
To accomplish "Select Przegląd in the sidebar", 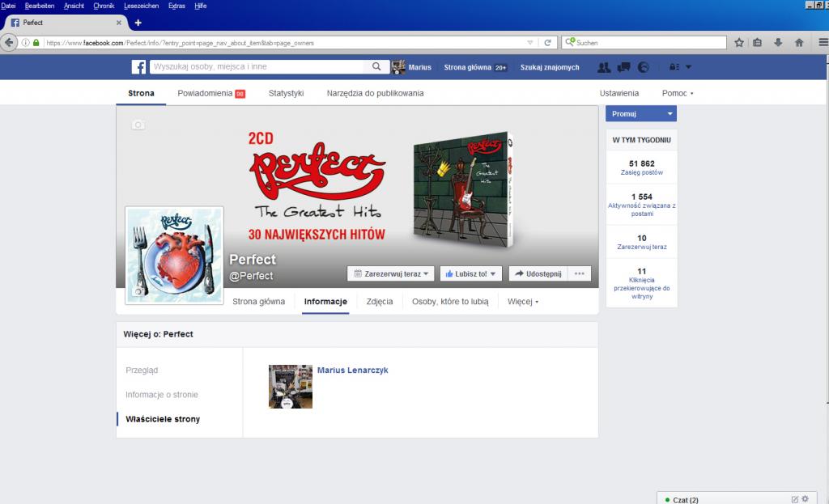I will (x=142, y=371).
